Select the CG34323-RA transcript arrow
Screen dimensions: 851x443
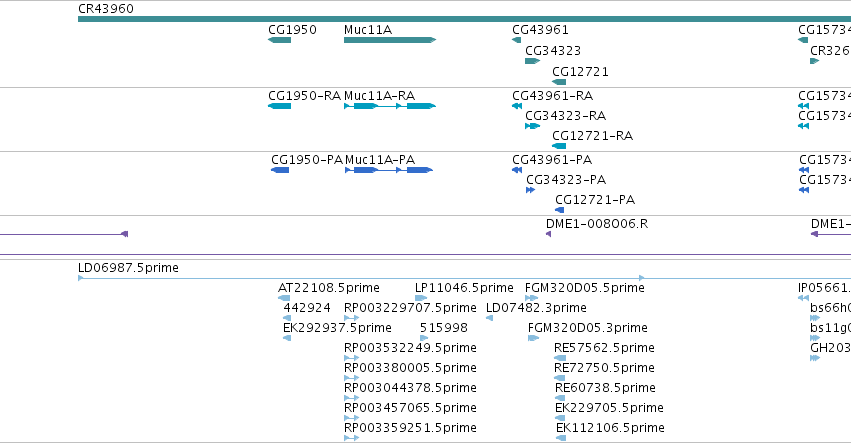(x=532, y=126)
